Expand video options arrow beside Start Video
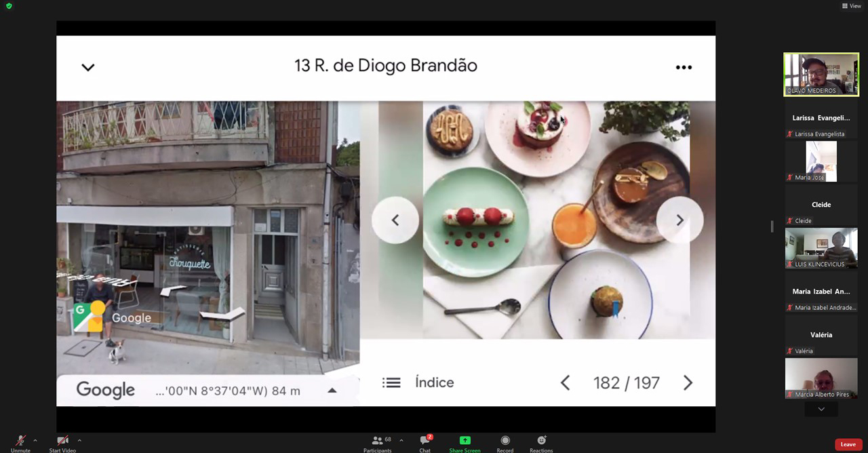 [x=79, y=440]
